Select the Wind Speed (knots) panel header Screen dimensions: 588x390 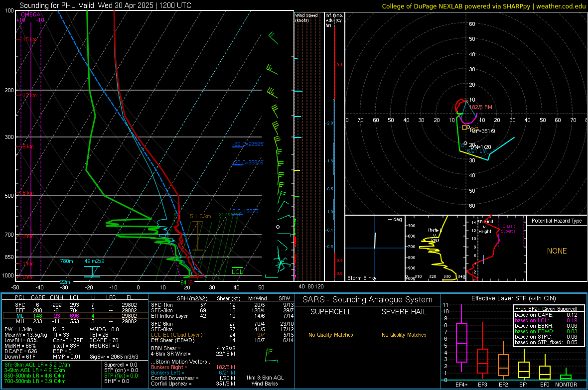coord(306,17)
